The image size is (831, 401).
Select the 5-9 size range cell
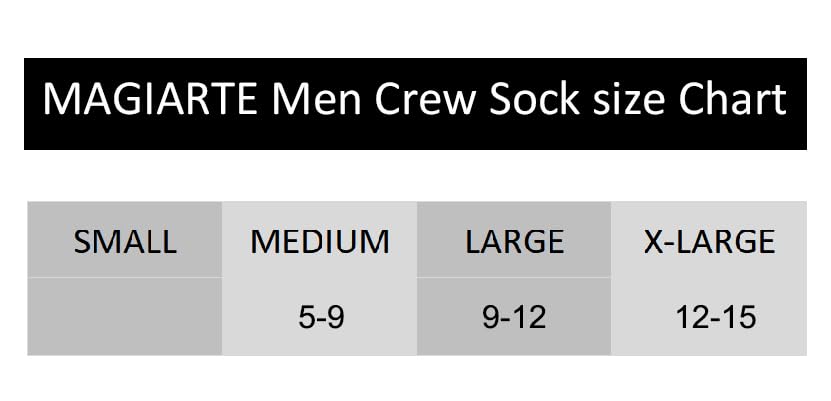pos(320,318)
